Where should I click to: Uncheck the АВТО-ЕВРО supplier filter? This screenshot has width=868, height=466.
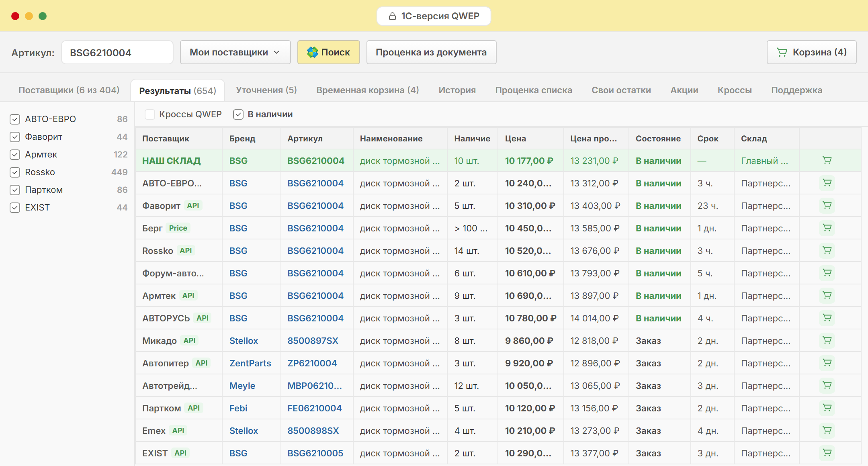pyautogui.click(x=15, y=119)
